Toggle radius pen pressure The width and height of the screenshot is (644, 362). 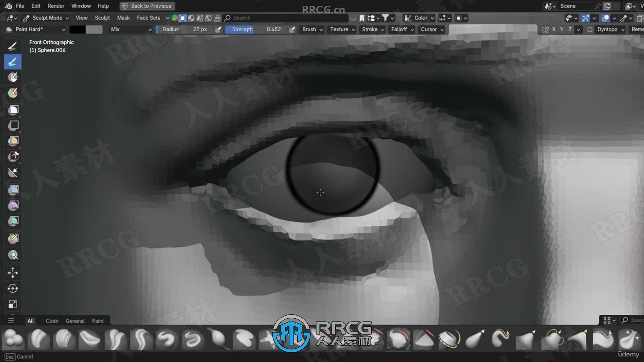(x=218, y=29)
